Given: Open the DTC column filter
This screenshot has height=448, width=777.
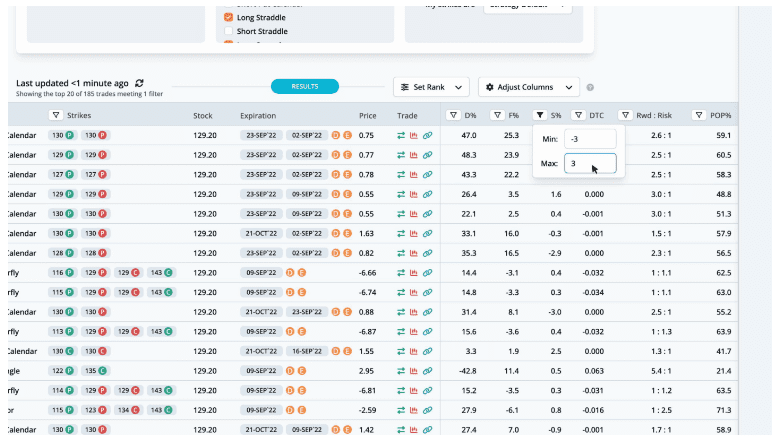Looking at the screenshot, I should click(578, 115).
